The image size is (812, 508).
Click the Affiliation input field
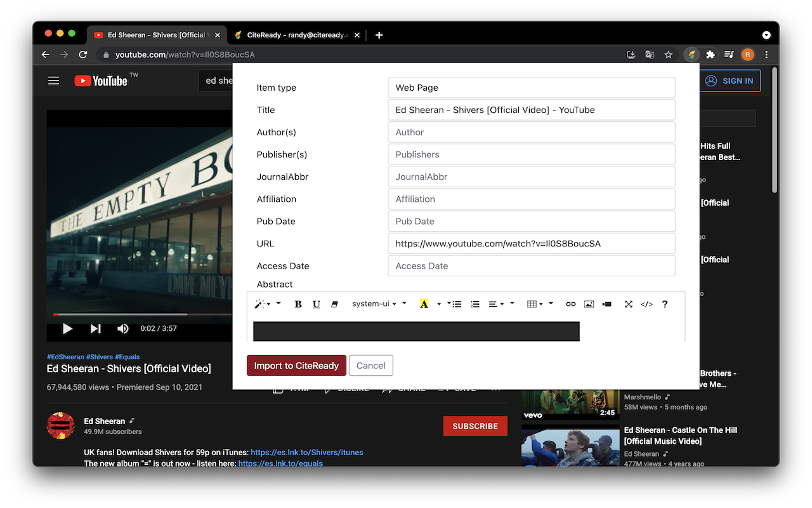[x=532, y=199]
